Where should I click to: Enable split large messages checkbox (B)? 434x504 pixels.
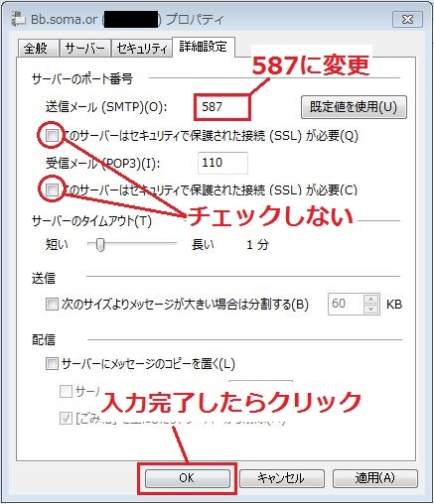52,304
